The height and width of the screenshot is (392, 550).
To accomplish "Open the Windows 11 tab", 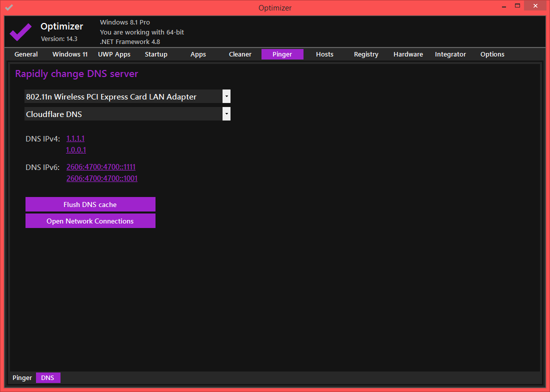I will click(70, 54).
